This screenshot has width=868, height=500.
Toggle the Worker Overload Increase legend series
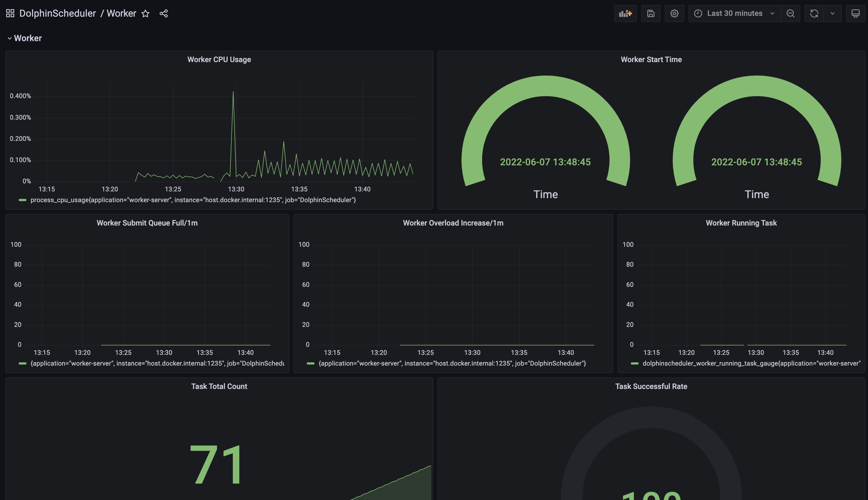point(452,363)
